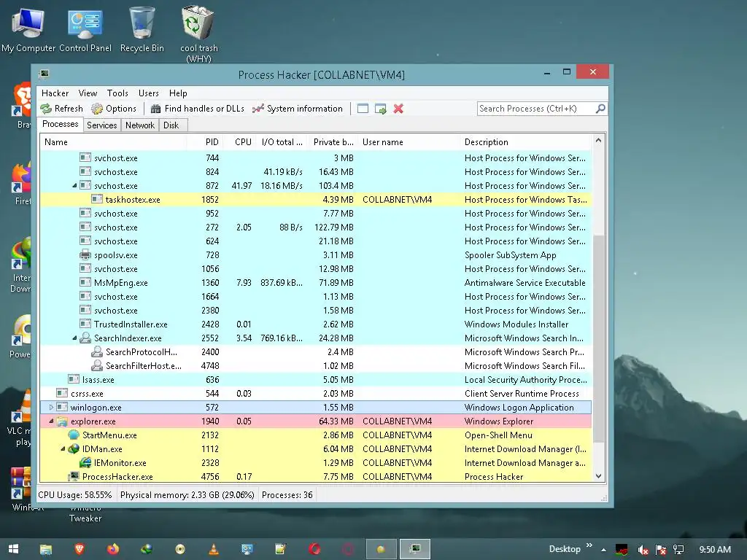
Task: Collapse the SearchIndexer.exe tree node
Action: [74, 338]
